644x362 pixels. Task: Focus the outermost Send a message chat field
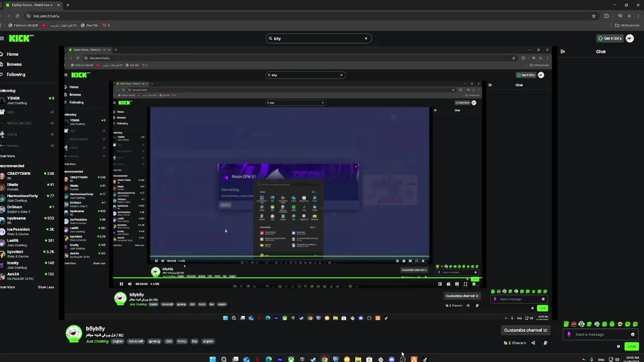(601, 334)
